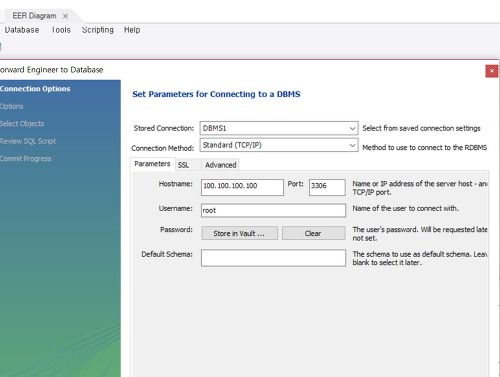Click the 'Set Parameters for Connecting to a DBMS' heading

[x=216, y=94]
